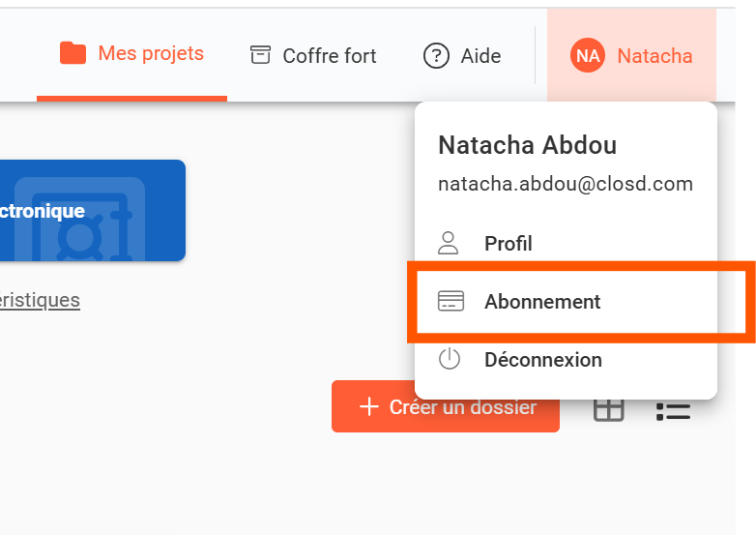Log out via Déconnexion
The image size is (756, 535).
[542, 360]
